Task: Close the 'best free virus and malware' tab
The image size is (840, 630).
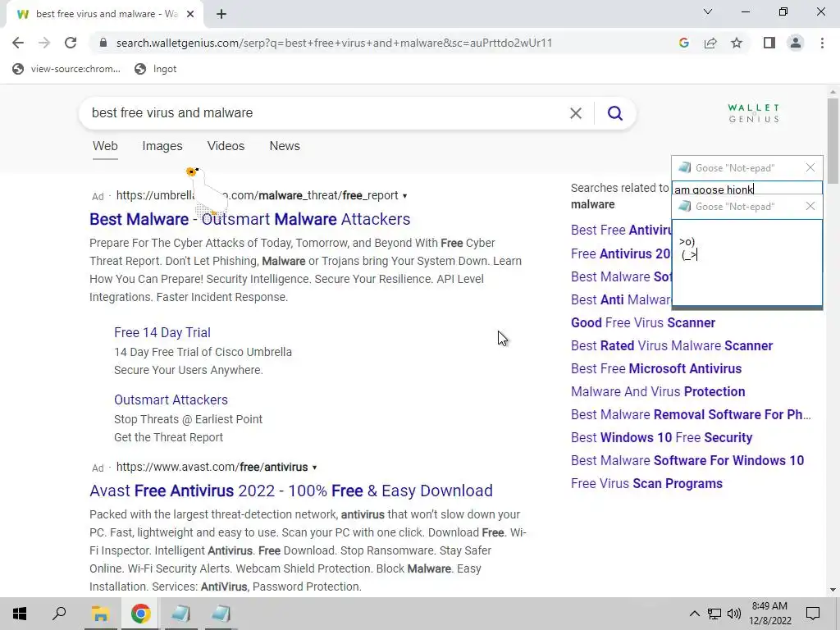Action: click(190, 14)
